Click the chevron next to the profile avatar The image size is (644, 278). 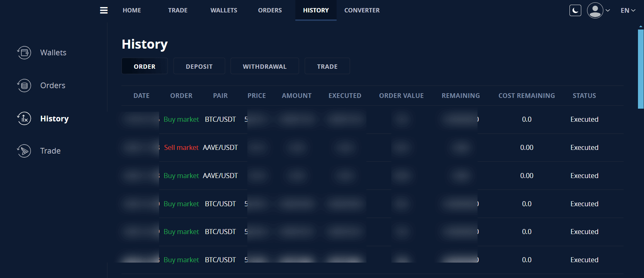click(x=608, y=10)
